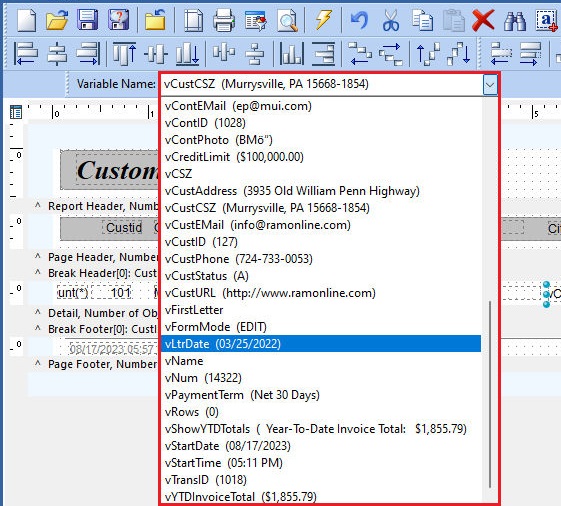Click the space-evenly-vertically icon

tap(255, 54)
